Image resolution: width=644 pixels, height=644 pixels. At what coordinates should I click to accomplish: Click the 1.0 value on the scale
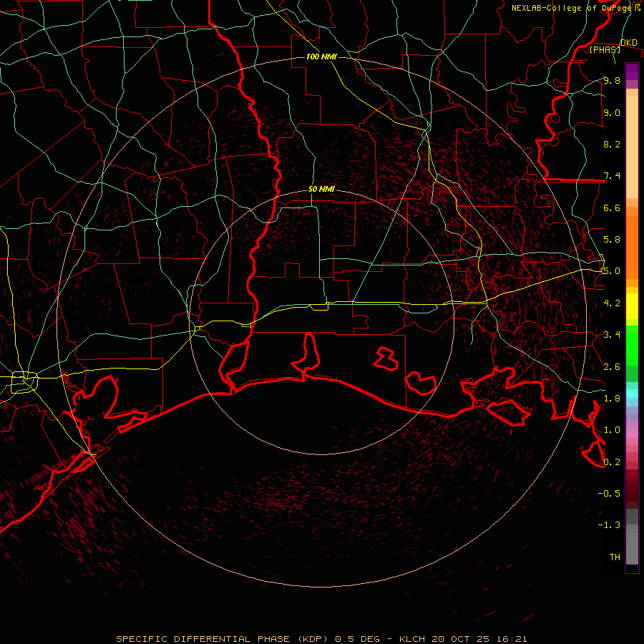[612, 429]
